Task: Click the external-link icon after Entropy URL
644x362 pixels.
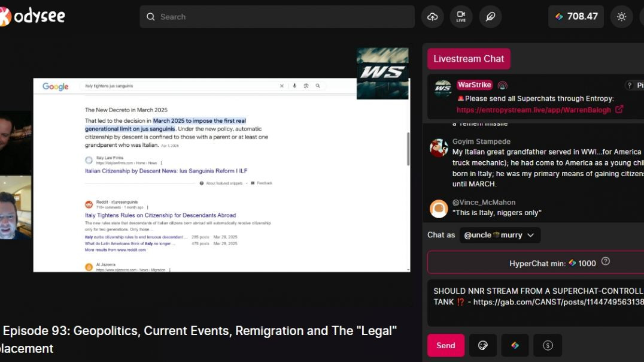Action: tap(619, 110)
